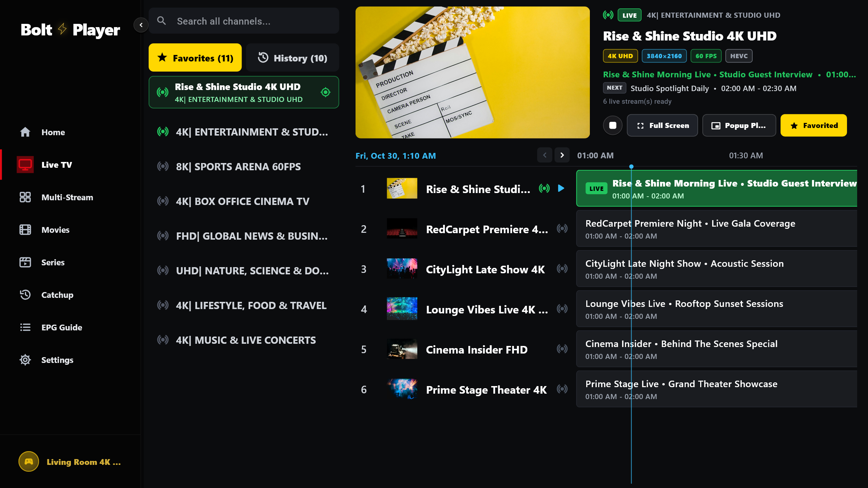This screenshot has height=488, width=868.
Task: Click the EPG Guide list icon
Action: [x=25, y=328]
